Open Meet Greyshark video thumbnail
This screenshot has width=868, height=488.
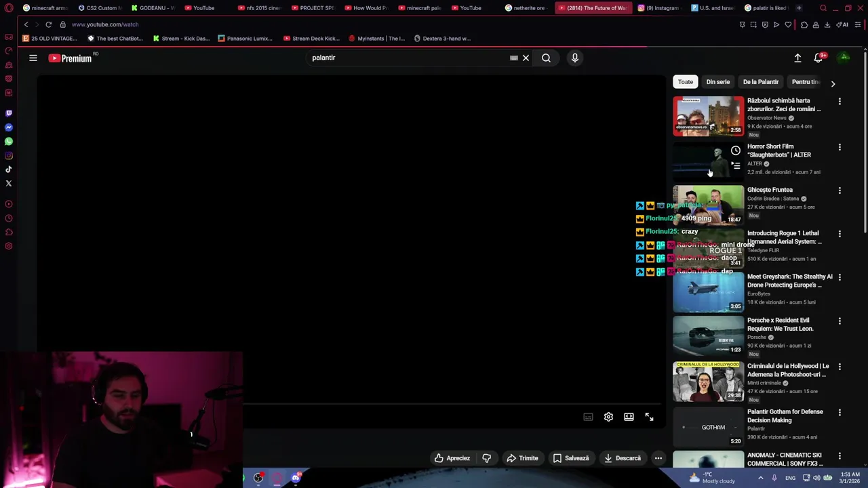tap(708, 292)
